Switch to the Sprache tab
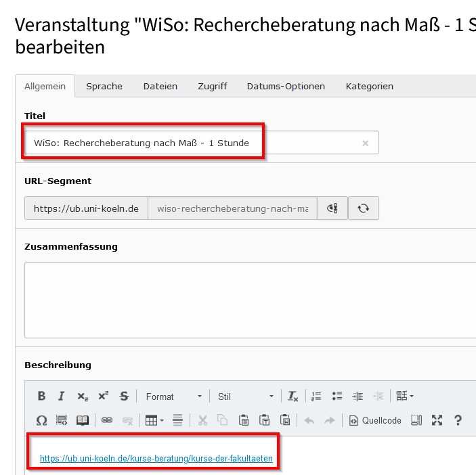 (x=104, y=86)
